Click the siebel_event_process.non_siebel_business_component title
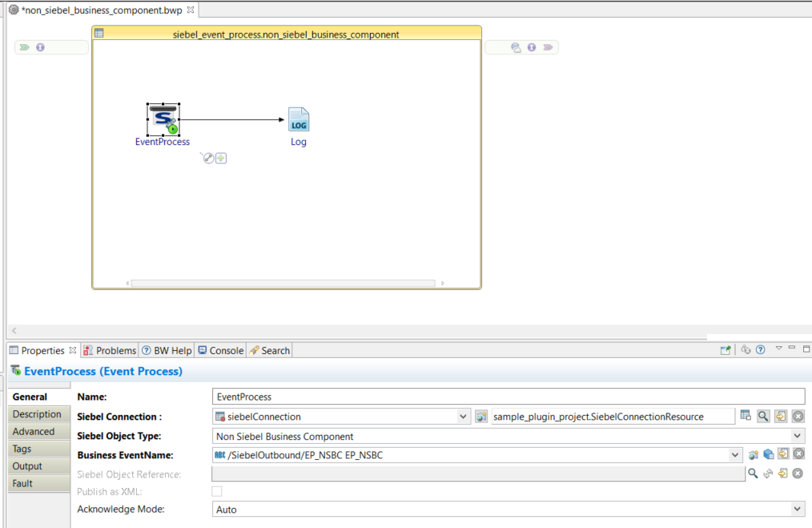 point(286,34)
